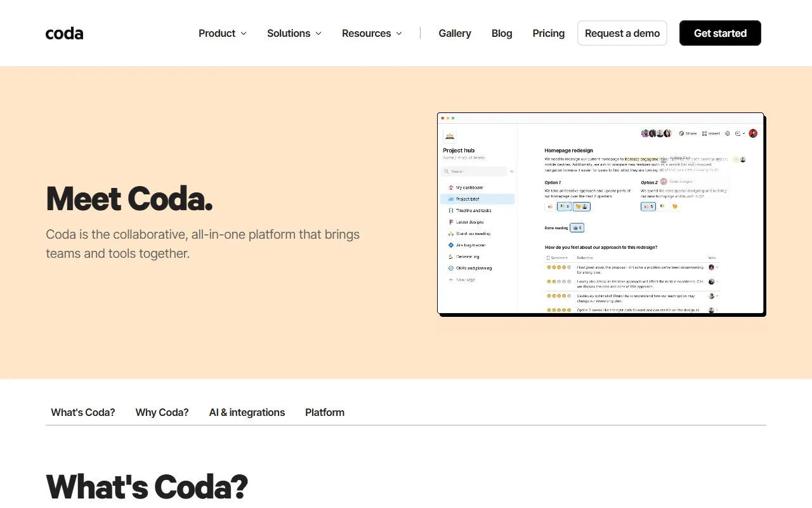Toggle the Done reading thumbs-up reaction

(577, 227)
